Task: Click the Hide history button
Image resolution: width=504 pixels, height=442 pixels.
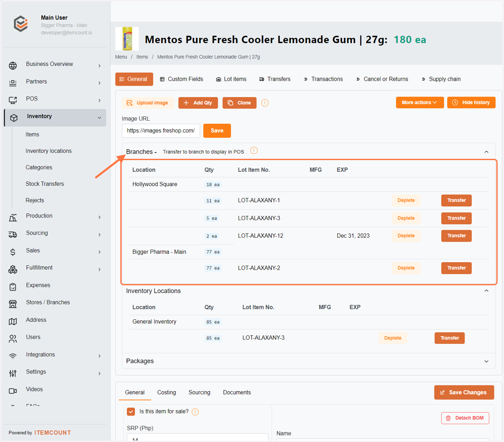Action: (x=471, y=103)
